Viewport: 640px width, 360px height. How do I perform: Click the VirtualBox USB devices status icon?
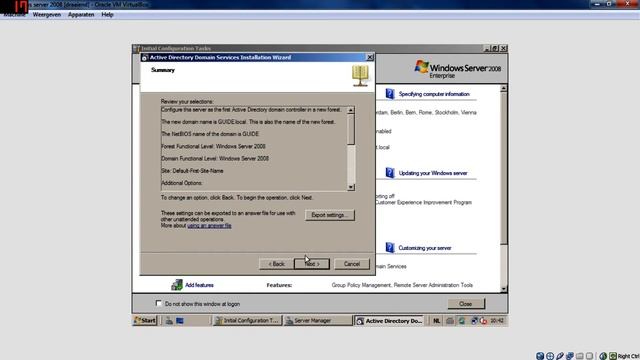(560, 356)
